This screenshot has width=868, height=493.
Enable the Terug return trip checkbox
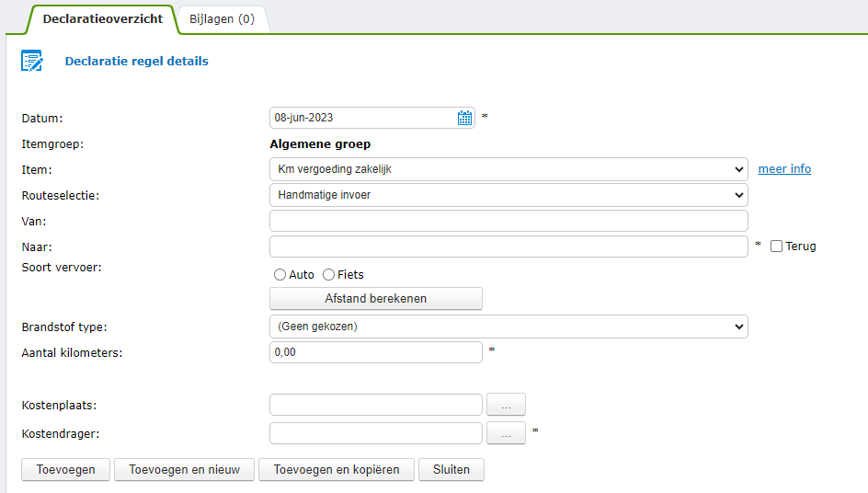tap(777, 246)
